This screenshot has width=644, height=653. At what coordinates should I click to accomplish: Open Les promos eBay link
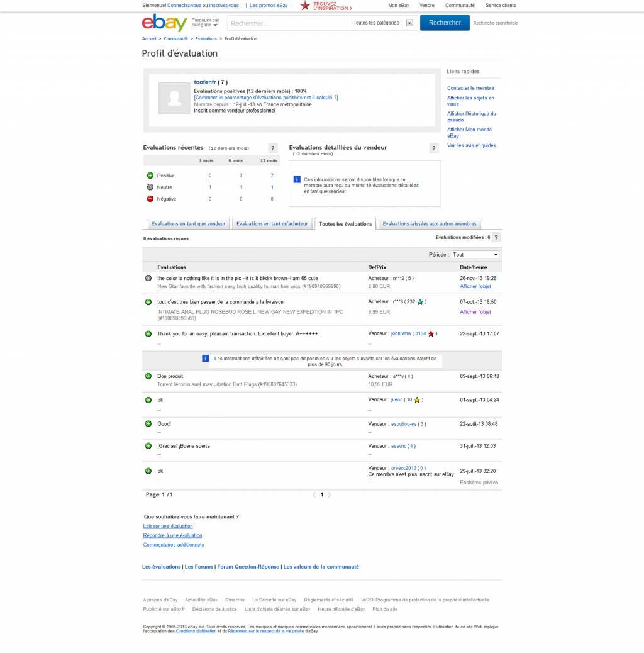269,6
